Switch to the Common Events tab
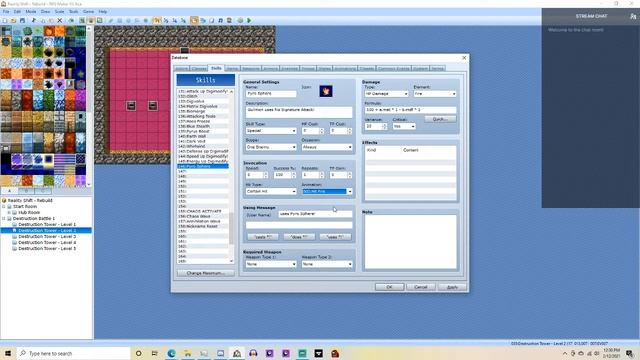Image resolution: width=640 pixels, height=360 pixels. [x=393, y=69]
